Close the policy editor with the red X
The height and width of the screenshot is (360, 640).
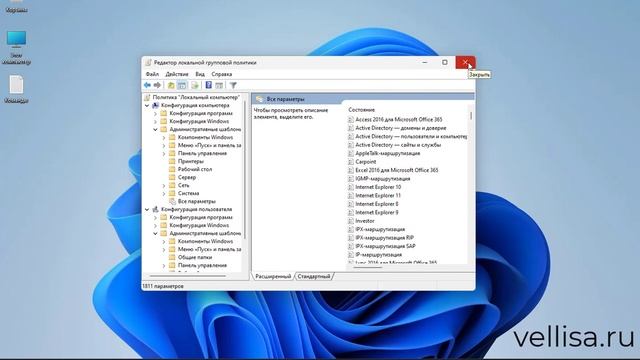click(465, 62)
